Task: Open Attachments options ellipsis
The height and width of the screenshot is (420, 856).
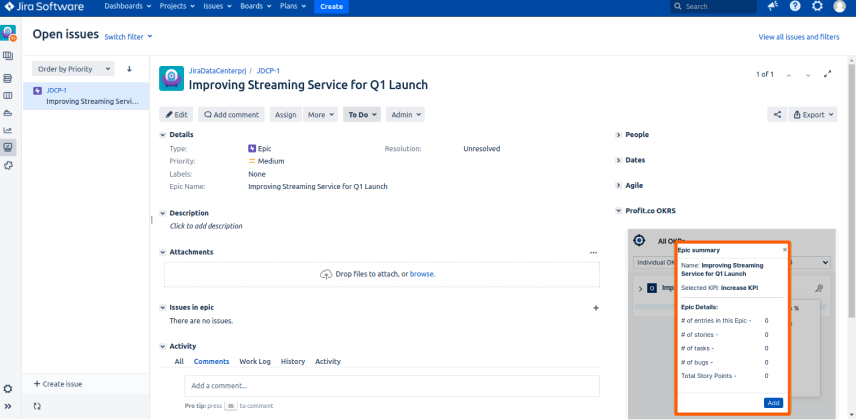Action: (x=593, y=252)
